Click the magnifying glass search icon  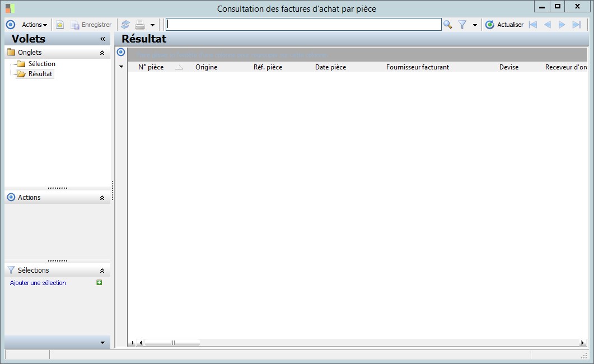(x=448, y=25)
